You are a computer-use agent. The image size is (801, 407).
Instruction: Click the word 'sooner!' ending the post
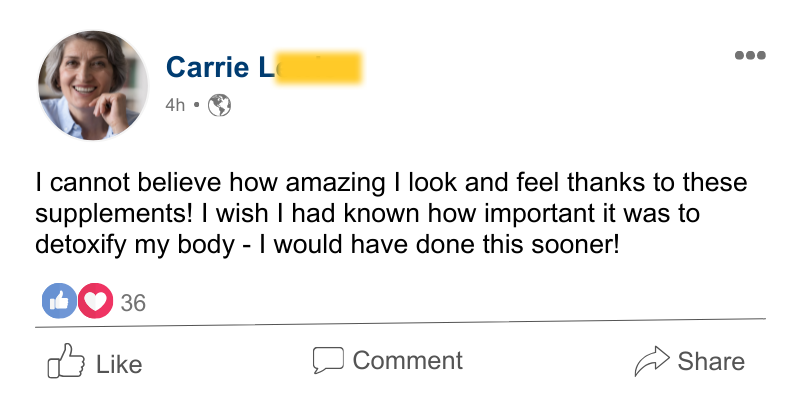tap(575, 245)
